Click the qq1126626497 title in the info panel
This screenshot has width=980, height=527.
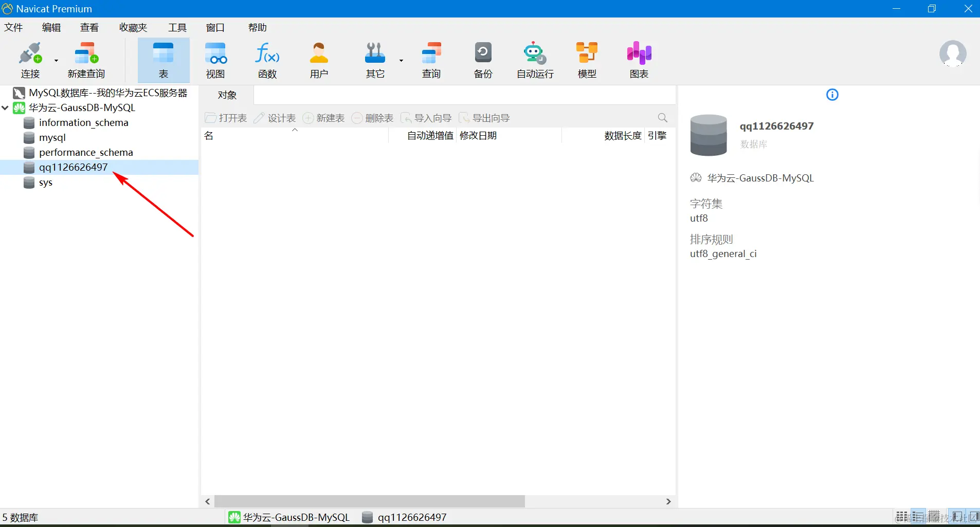pos(776,126)
